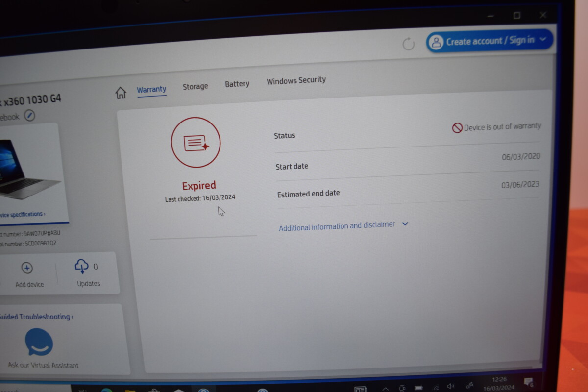Switch to the Storage tab
This screenshot has height=392, width=588.
pos(195,86)
